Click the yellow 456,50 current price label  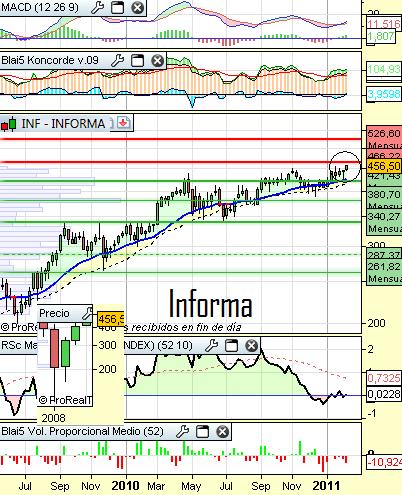click(384, 166)
